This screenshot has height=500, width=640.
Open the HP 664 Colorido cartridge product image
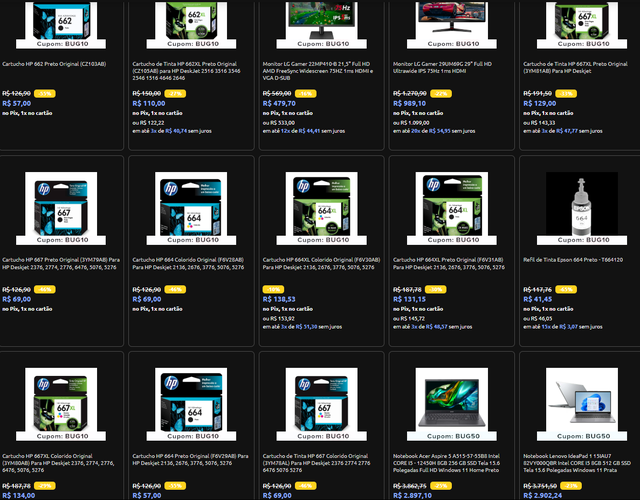[x=191, y=208]
